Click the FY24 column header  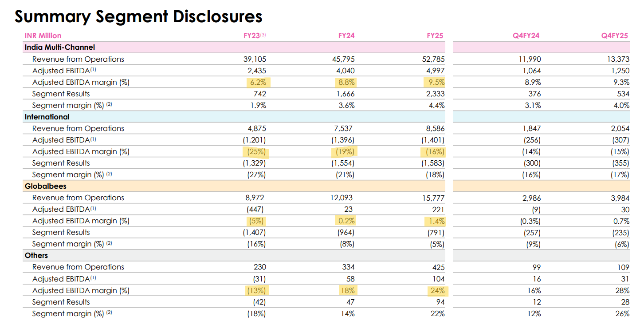346,36
